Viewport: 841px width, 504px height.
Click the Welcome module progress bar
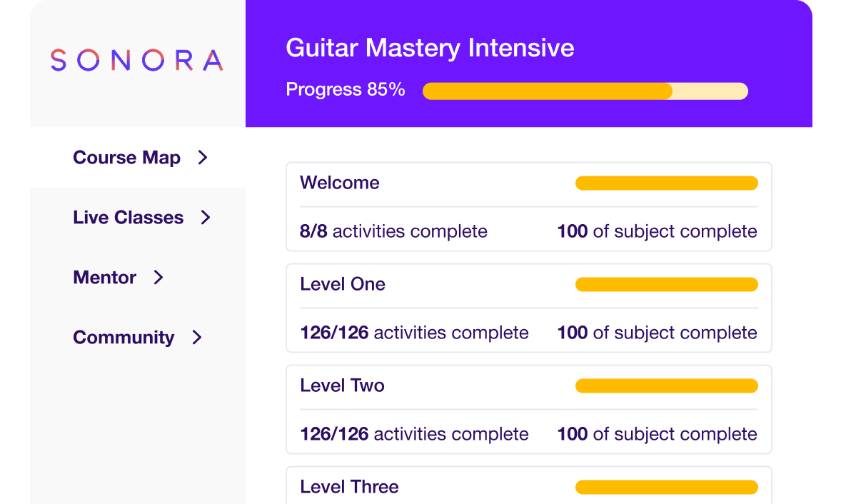[666, 183]
